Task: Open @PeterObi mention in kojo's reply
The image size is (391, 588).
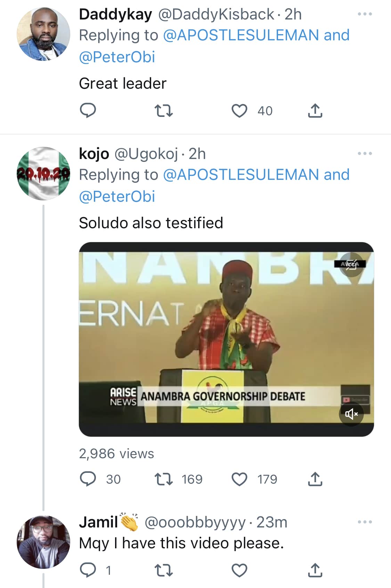Action: (117, 197)
